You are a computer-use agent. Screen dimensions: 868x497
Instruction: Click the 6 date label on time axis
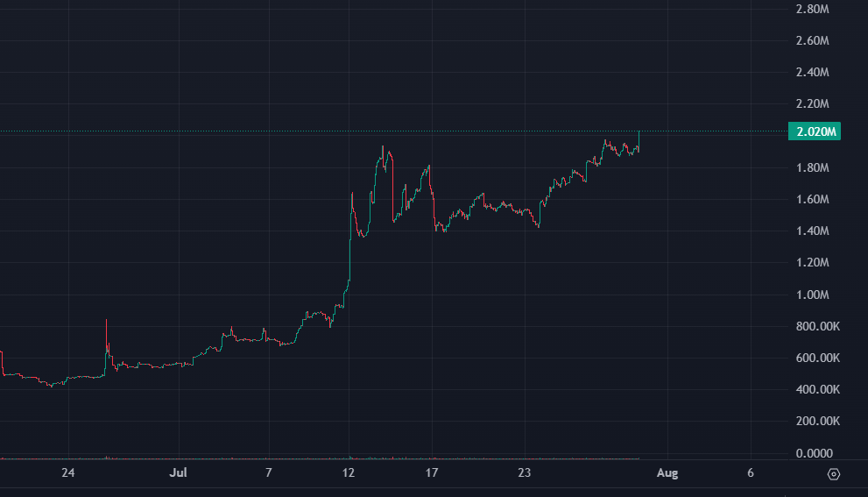(x=750, y=472)
